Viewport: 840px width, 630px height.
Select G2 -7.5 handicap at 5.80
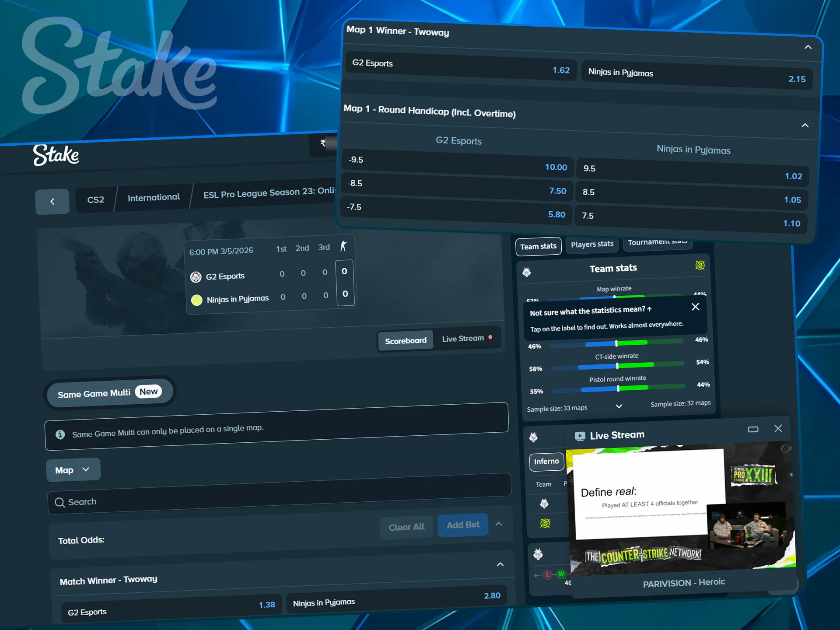pos(456,210)
